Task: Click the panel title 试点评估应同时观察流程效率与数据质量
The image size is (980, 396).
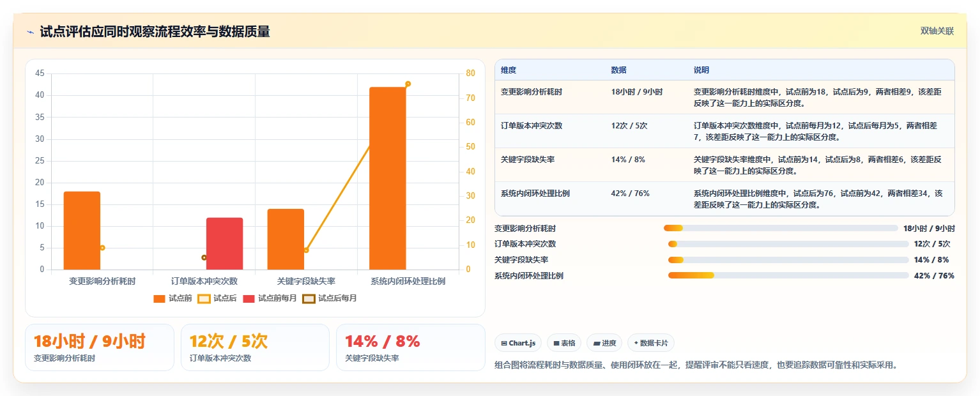Action: pos(155,32)
